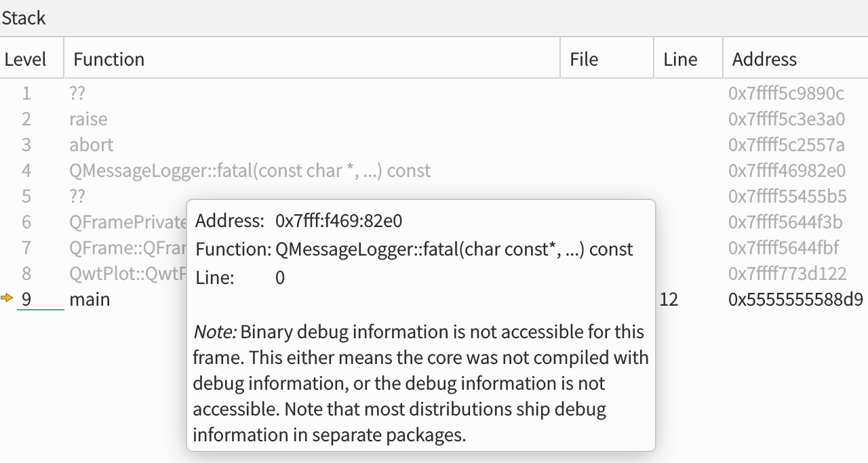Viewport: 868px width, 463px height.
Task: Select the raise stack frame
Action: (x=88, y=119)
